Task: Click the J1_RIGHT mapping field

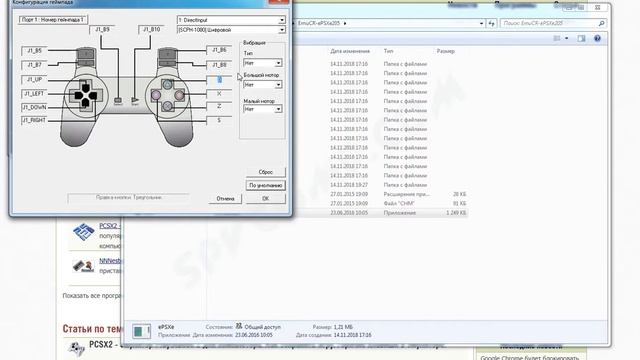Action: click(x=34, y=120)
